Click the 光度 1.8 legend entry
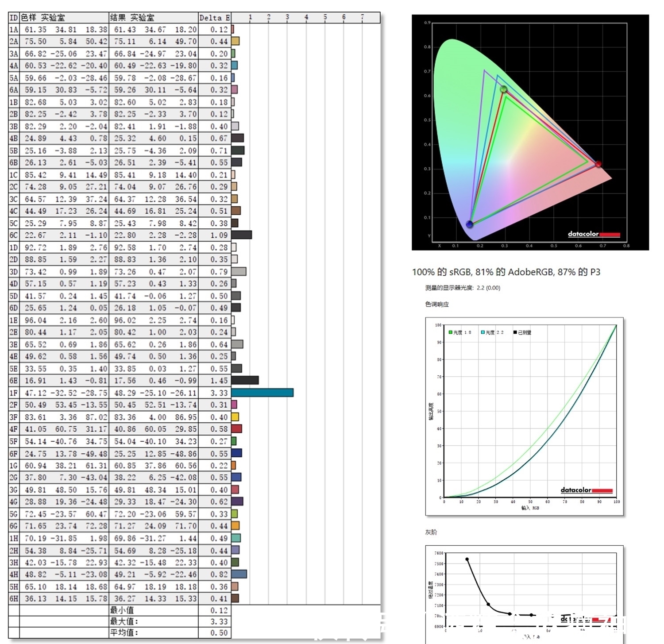 460,332
